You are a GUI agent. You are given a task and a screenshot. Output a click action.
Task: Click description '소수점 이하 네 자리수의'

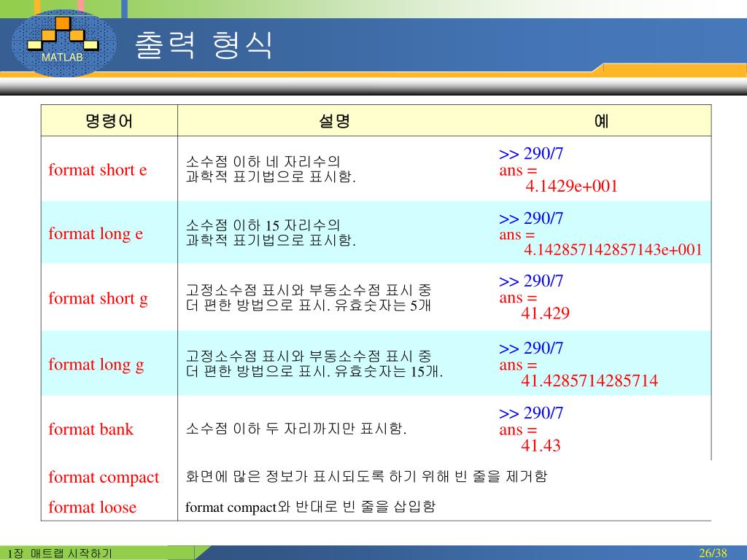[263, 162]
